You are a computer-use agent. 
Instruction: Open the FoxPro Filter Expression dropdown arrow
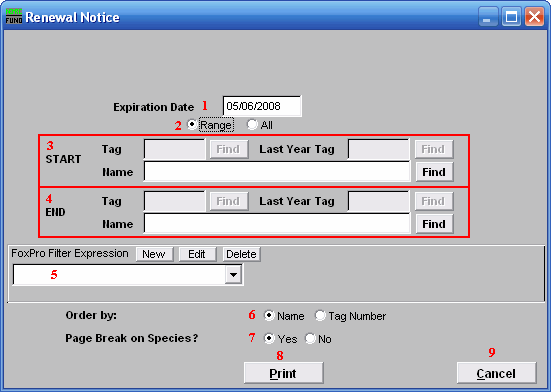click(x=233, y=275)
